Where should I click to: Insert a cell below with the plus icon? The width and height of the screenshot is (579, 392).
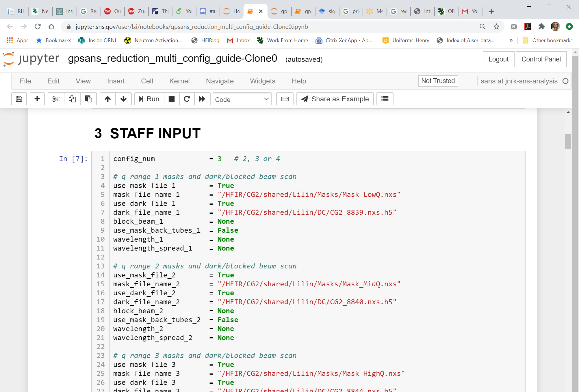coord(37,99)
